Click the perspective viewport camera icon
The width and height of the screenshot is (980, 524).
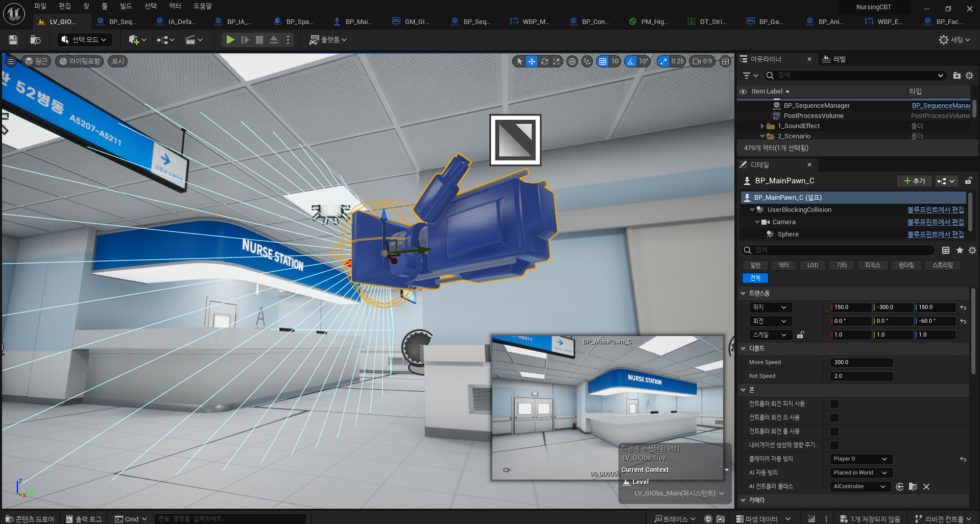[x=696, y=61]
